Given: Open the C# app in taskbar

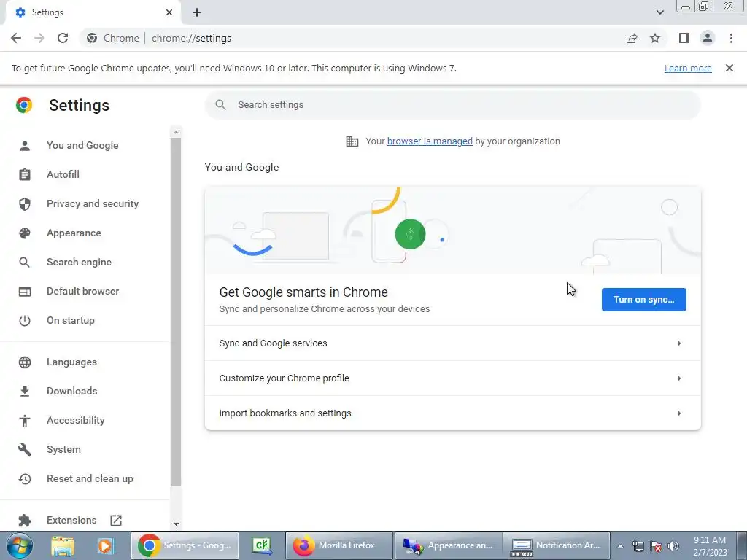Looking at the screenshot, I should (262, 545).
